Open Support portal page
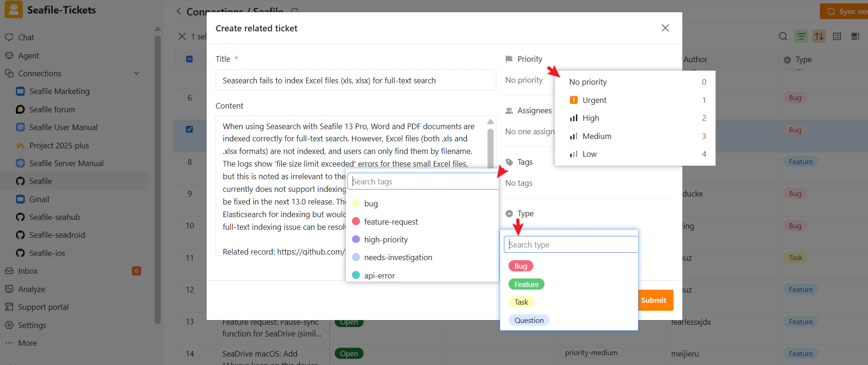The width and height of the screenshot is (868, 365). 43,307
